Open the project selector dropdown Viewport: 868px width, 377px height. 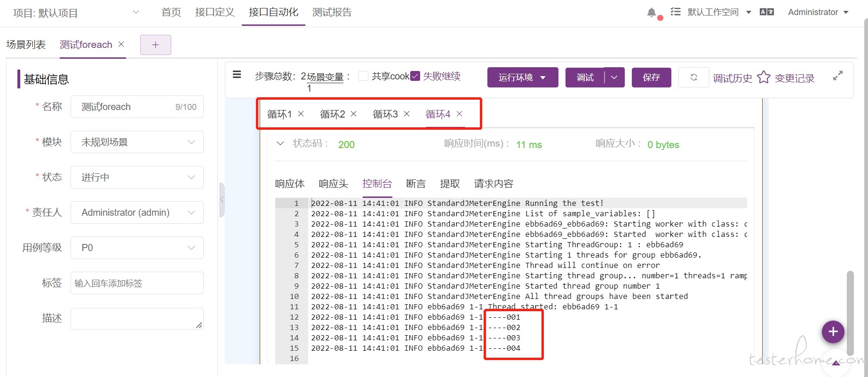(76, 13)
